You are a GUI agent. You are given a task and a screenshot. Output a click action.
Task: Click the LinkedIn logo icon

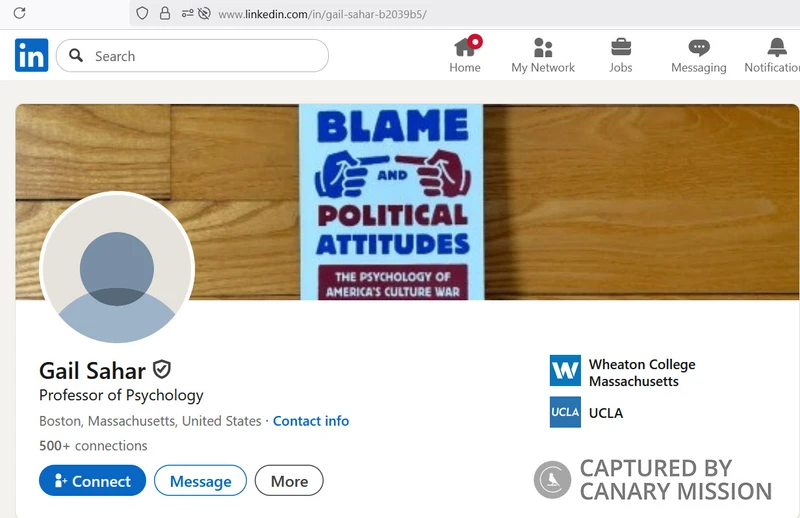pyautogui.click(x=32, y=55)
